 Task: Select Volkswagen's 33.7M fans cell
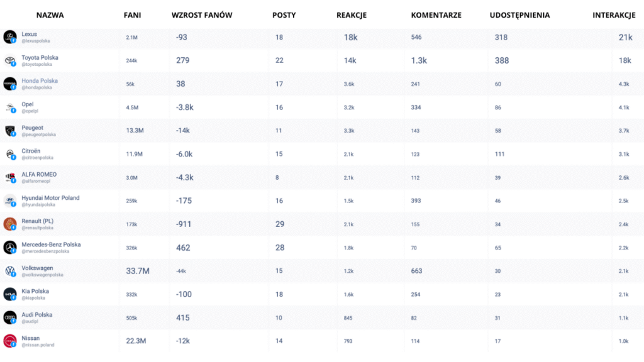[x=138, y=271]
